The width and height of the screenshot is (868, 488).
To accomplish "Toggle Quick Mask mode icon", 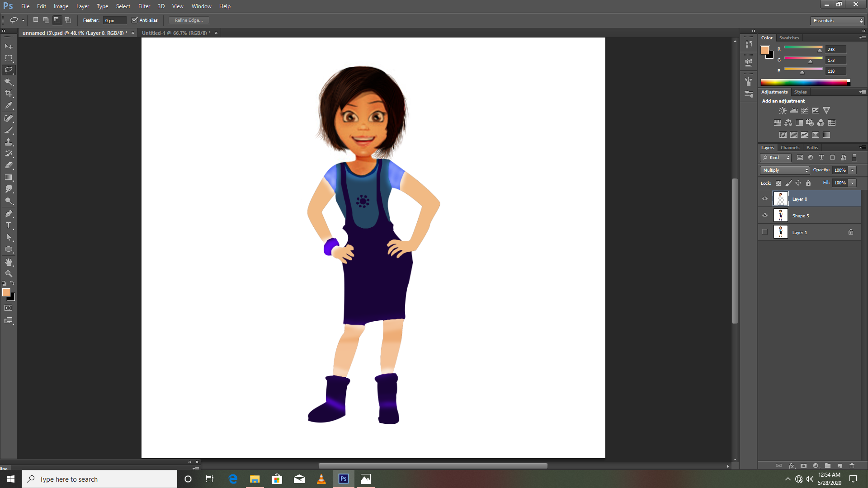I will [9, 308].
